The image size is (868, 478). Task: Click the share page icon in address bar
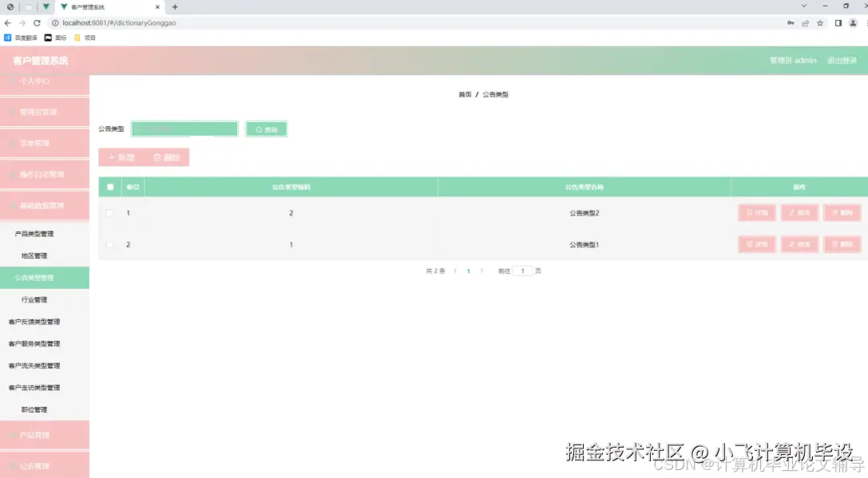pos(806,23)
